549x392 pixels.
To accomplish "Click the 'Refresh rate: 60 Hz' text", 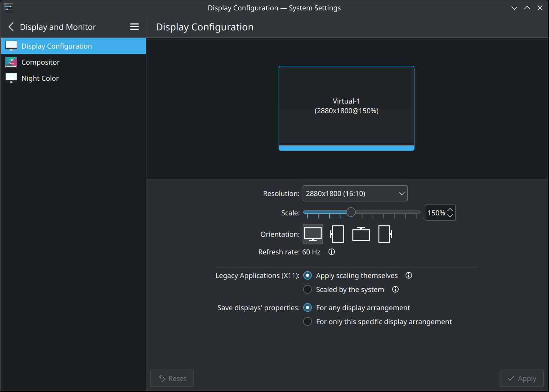I will click(x=289, y=252).
